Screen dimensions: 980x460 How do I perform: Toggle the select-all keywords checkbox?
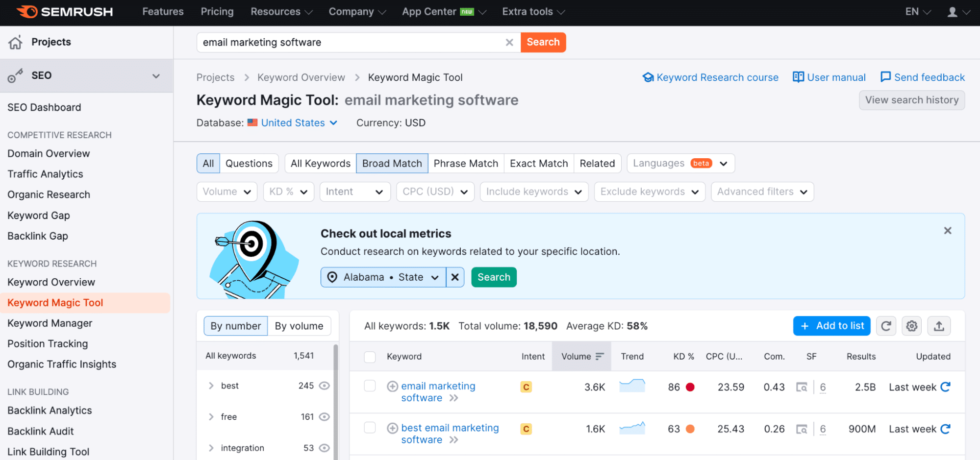click(370, 357)
